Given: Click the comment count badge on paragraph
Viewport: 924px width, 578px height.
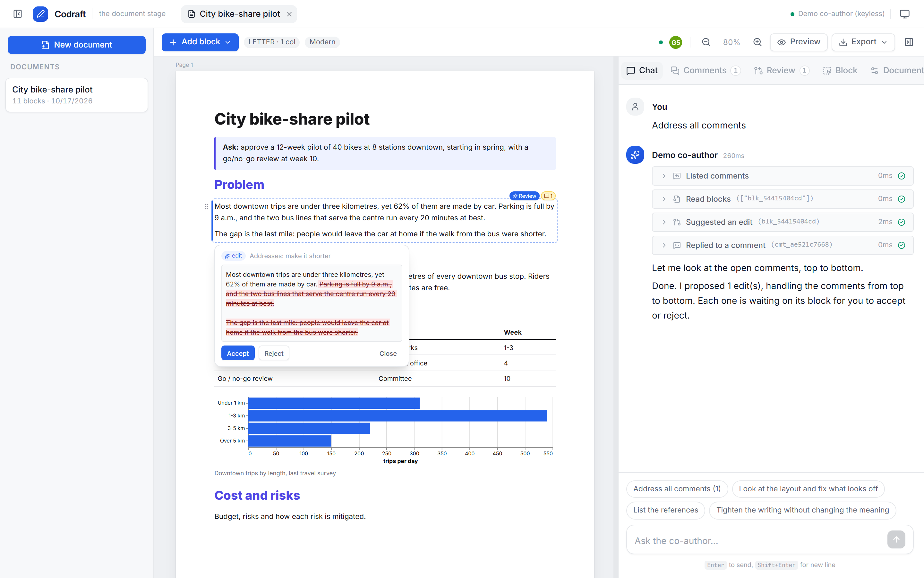Looking at the screenshot, I should pos(548,196).
